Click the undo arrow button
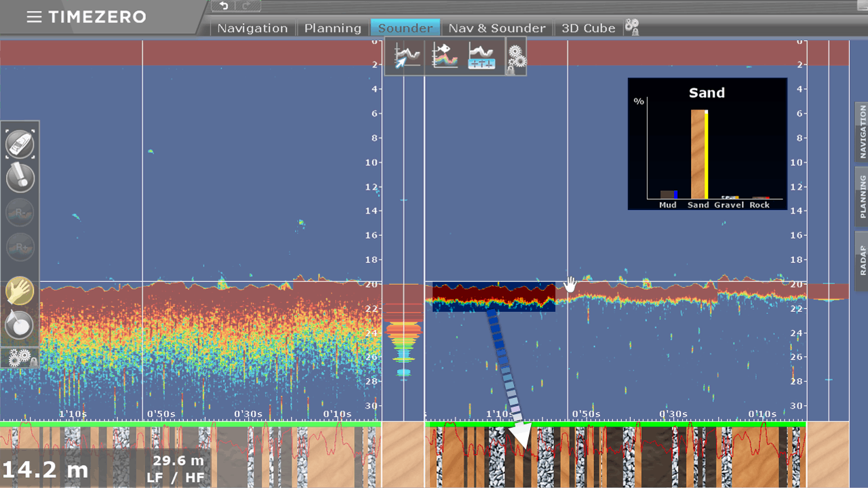 (x=224, y=6)
